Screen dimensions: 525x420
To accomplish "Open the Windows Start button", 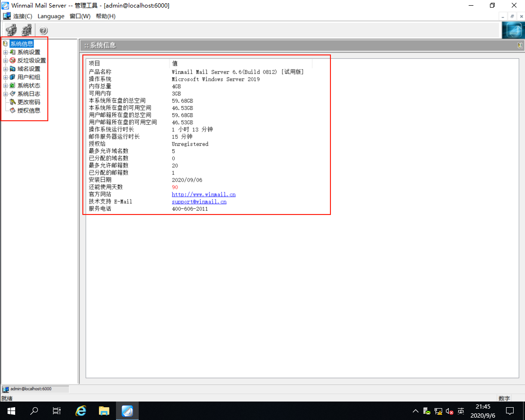I will 11,411.
